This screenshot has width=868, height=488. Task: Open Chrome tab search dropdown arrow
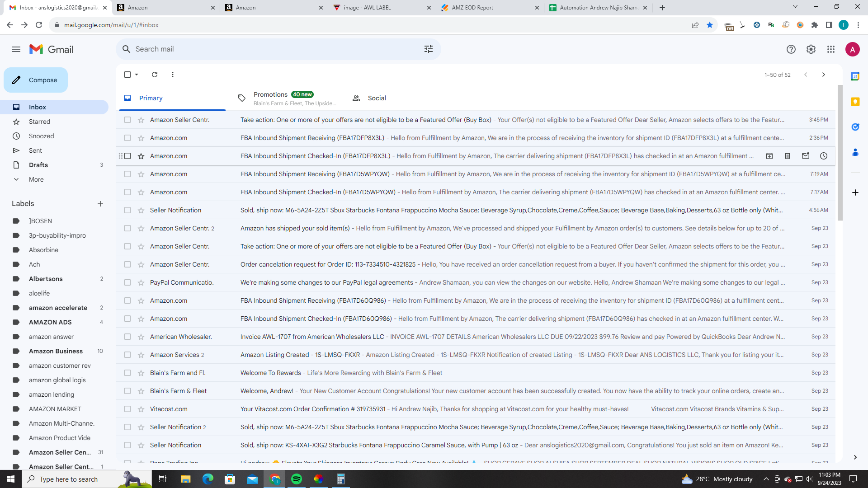point(795,7)
